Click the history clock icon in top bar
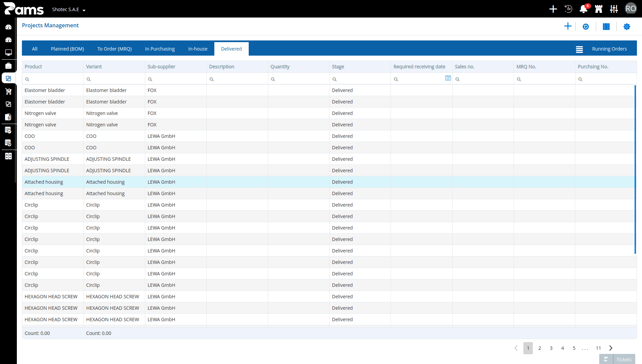The image size is (642, 364). pos(568,9)
